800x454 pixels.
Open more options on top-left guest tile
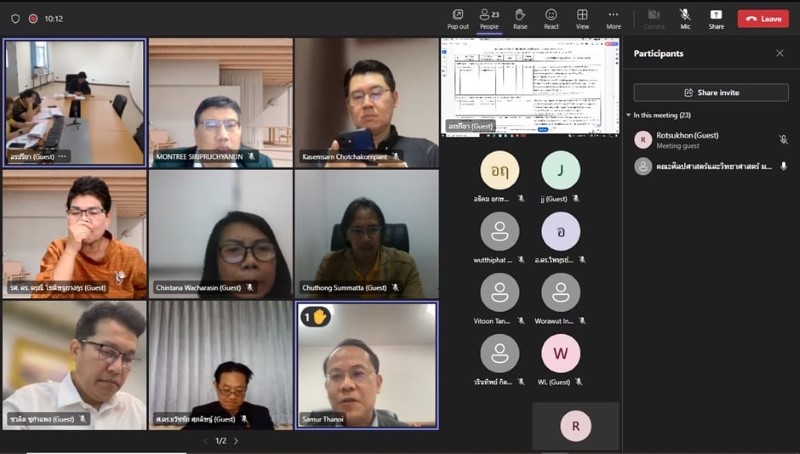pyautogui.click(x=62, y=157)
